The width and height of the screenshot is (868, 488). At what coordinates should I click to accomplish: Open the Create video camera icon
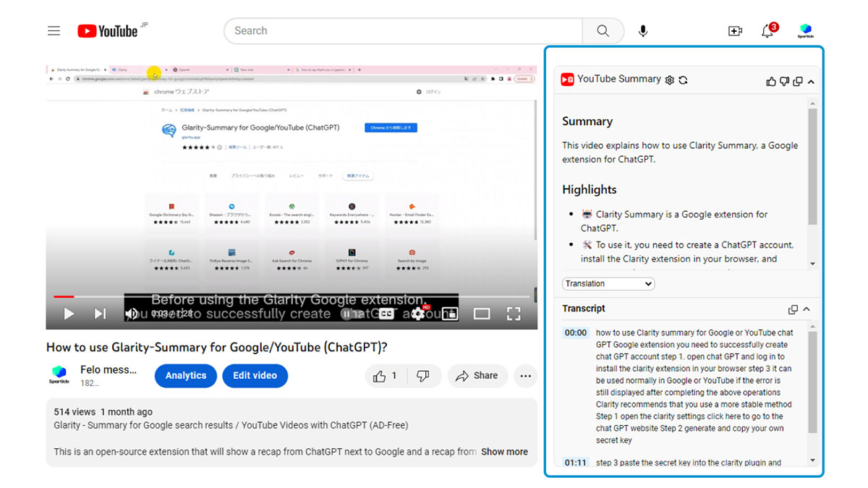click(735, 31)
